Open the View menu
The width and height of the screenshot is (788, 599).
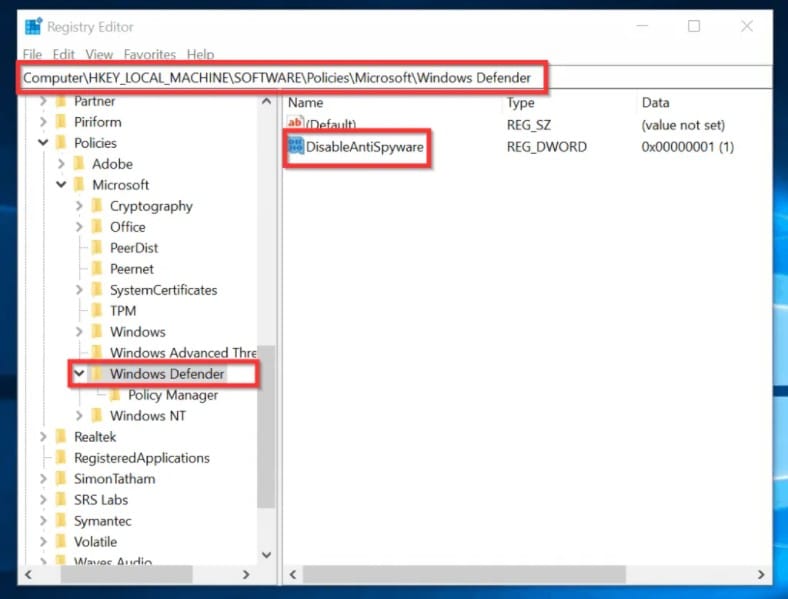click(99, 54)
